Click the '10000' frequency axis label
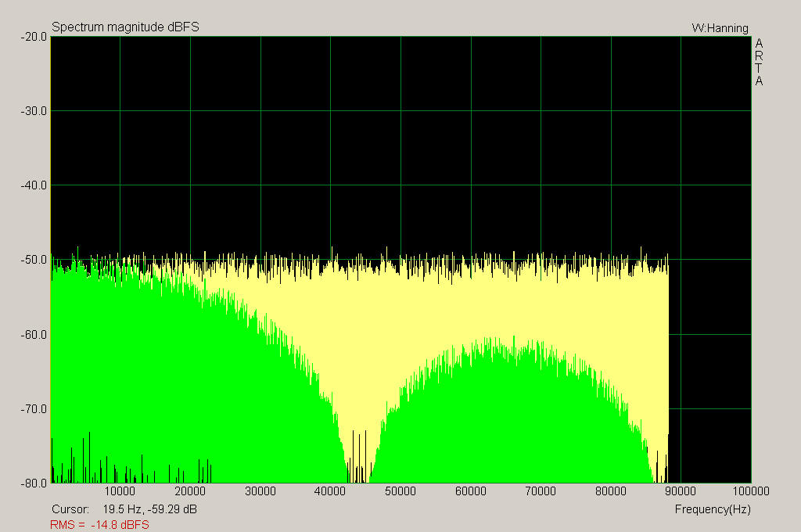The image size is (801, 532). pos(120,491)
